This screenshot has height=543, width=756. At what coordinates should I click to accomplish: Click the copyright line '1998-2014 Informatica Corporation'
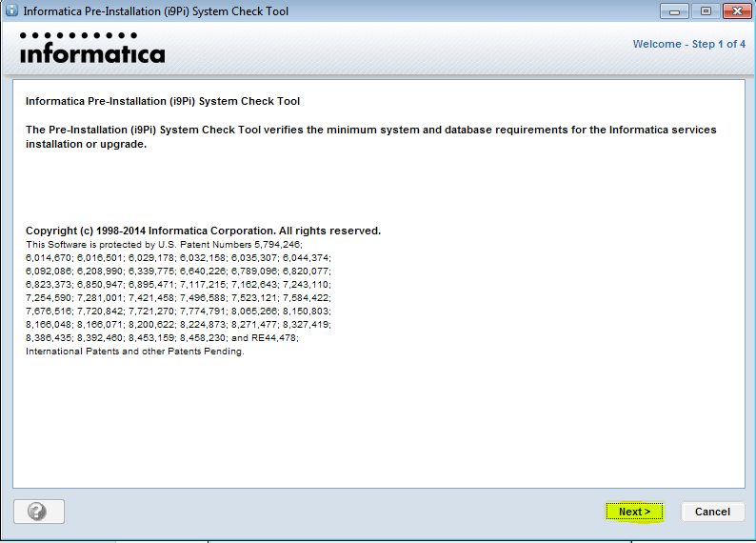(x=203, y=231)
